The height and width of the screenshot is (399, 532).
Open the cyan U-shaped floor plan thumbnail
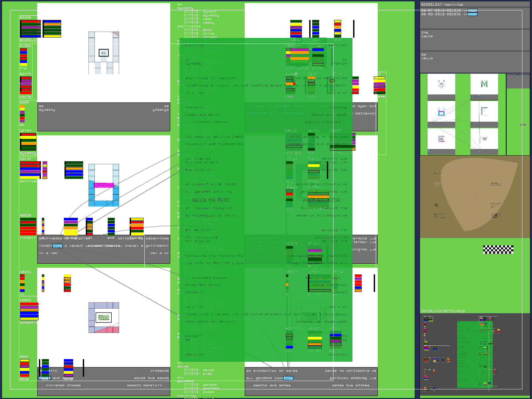pyautogui.click(x=441, y=111)
